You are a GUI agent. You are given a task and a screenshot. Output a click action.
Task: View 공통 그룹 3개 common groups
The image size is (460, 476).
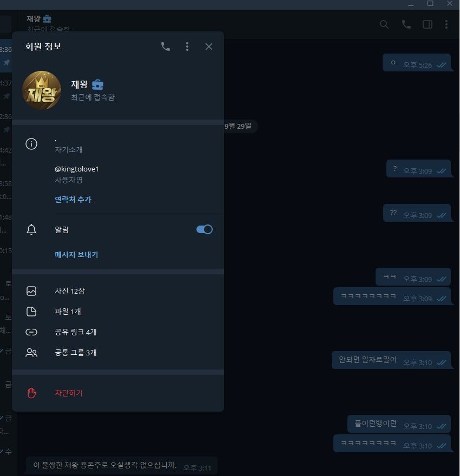[x=118, y=353]
